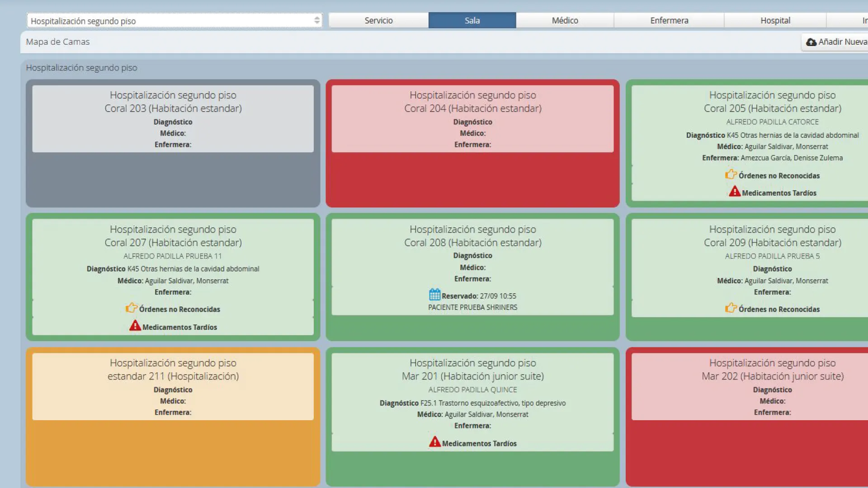Click the Órdenes no Reconocidas hand icon in Coral 205

point(731,174)
